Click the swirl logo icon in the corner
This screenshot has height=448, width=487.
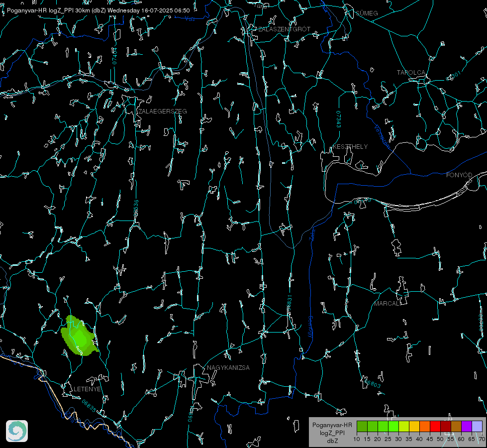17,431
